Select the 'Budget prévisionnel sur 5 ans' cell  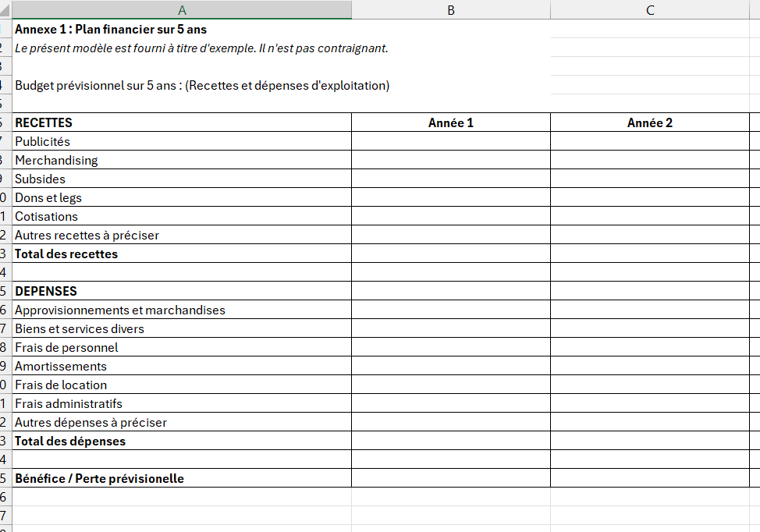tap(202, 85)
